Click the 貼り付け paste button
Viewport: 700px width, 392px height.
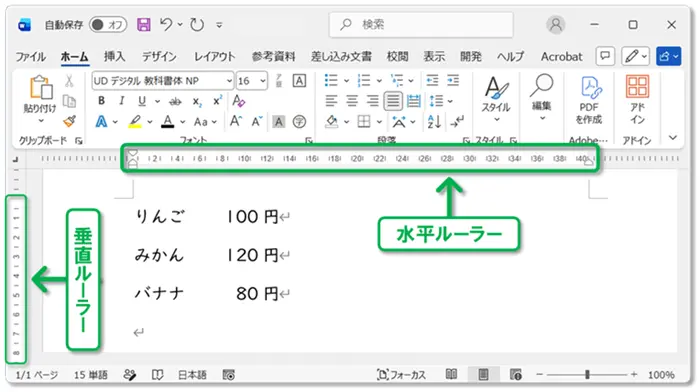40,99
